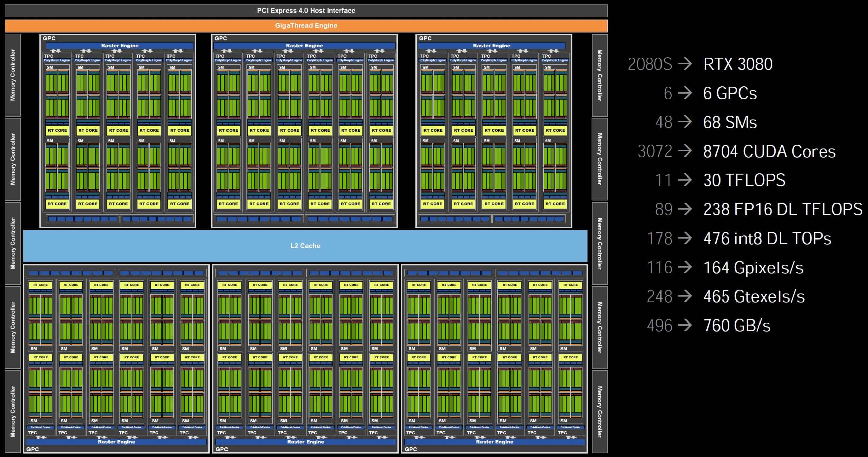Click the GPC label of top-left cluster

(x=49, y=38)
